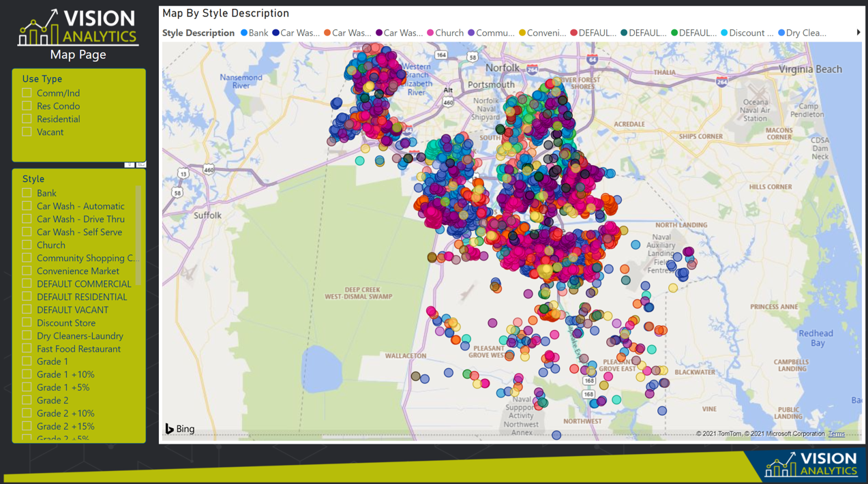Screen dimensions: 868x484
Task: Select the Dry Clea... legend entry
Action: 802,33
